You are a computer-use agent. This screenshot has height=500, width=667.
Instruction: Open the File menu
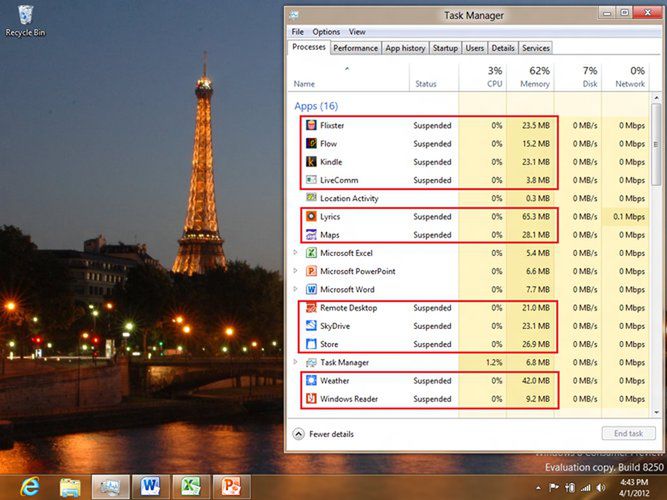297,32
